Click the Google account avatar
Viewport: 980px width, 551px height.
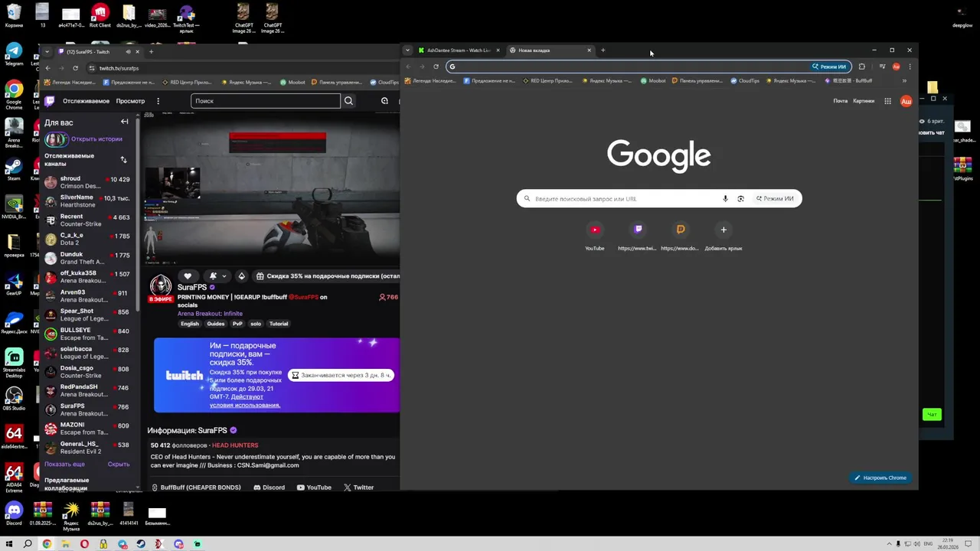pos(906,101)
